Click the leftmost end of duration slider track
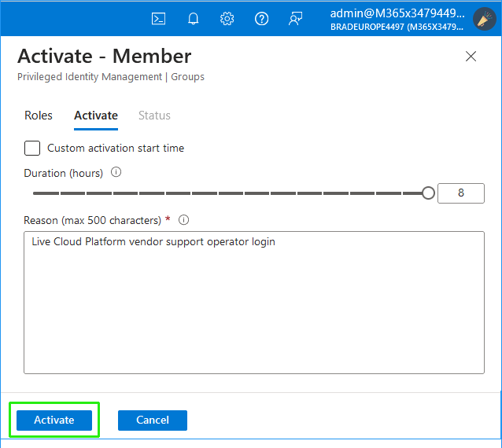Viewport: 502px width, 448px height. pos(35,193)
